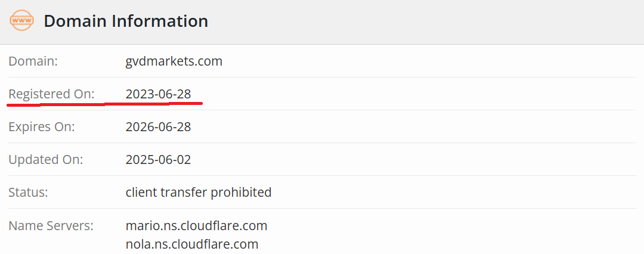This screenshot has height=254, width=644.
Task: Click the Updated On: label
Action: pyautogui.click(x=45, y=159)
